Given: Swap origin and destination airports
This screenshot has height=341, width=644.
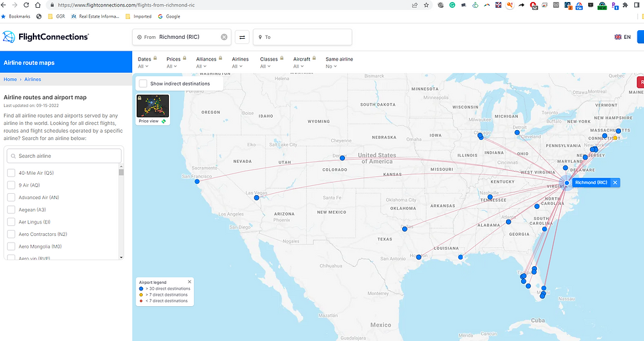Looking at the screenshot, I should click(242, 37).
